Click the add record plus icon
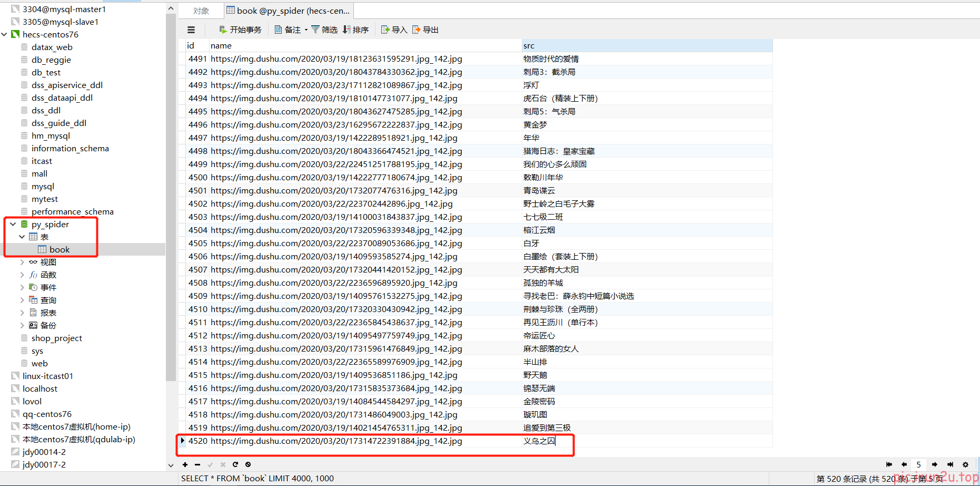The image size is (980, 486). click(x=185, y=464)
